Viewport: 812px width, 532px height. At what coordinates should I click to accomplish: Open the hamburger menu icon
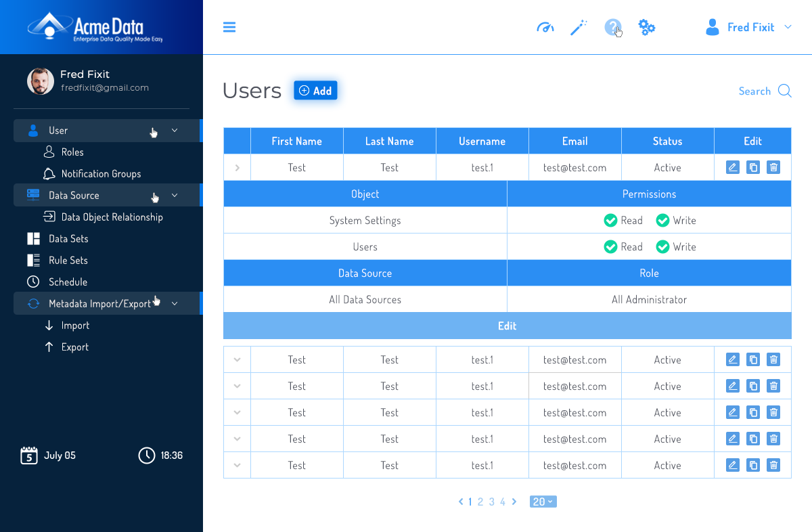point(229,27)
